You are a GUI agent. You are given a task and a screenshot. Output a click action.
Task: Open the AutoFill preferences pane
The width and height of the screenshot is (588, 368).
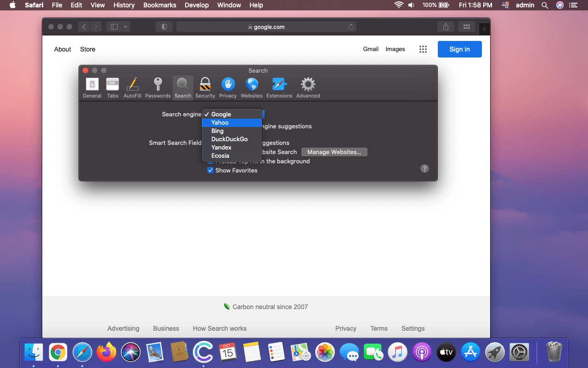(x=132, y=87)
